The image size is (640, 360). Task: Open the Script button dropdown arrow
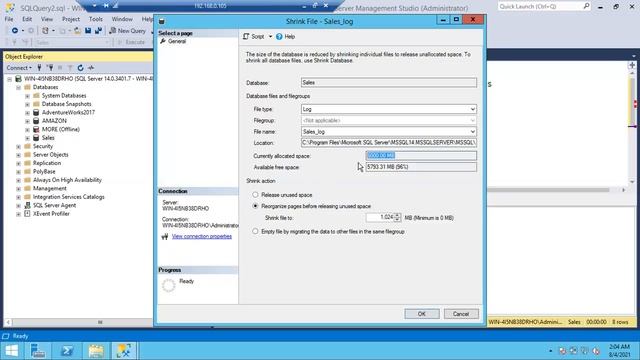(x=270, y=37)
